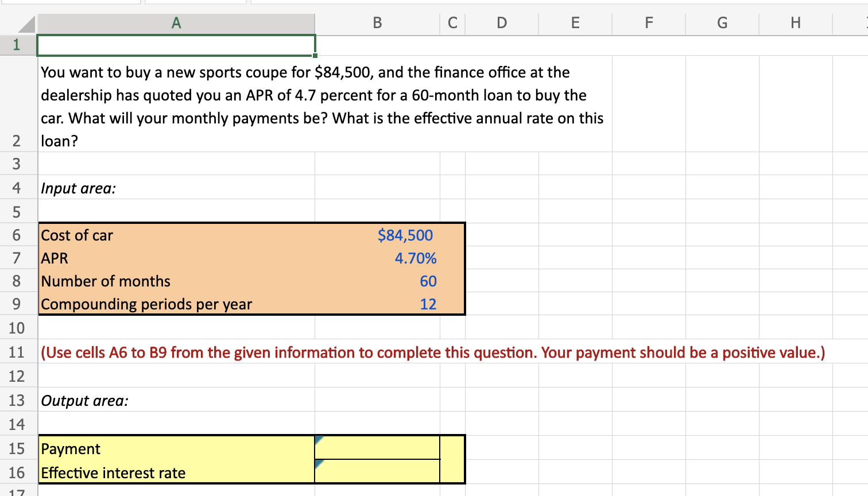Select row 8 header

17,281
